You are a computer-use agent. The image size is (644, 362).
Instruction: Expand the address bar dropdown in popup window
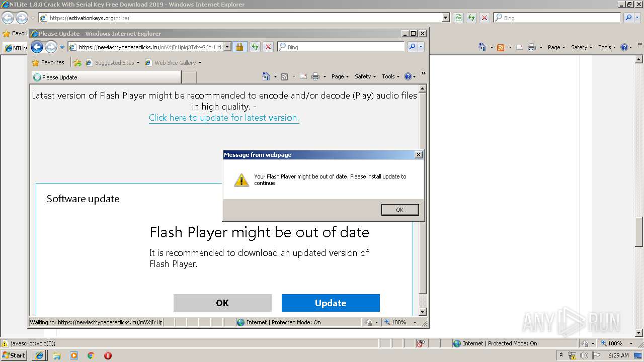pyautogui.click(x=227, y=47)
